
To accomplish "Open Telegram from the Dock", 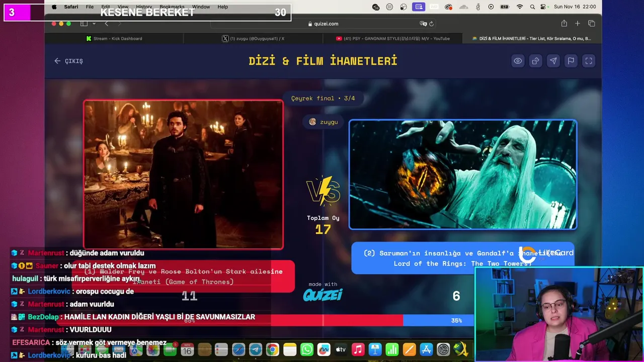I will point(255,349).
